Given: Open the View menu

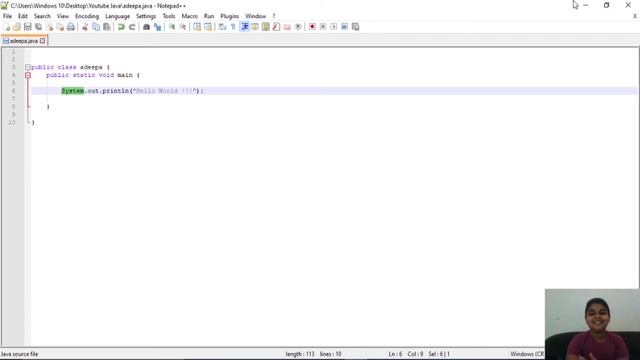Looking at the screenshot, I should 62,16.
